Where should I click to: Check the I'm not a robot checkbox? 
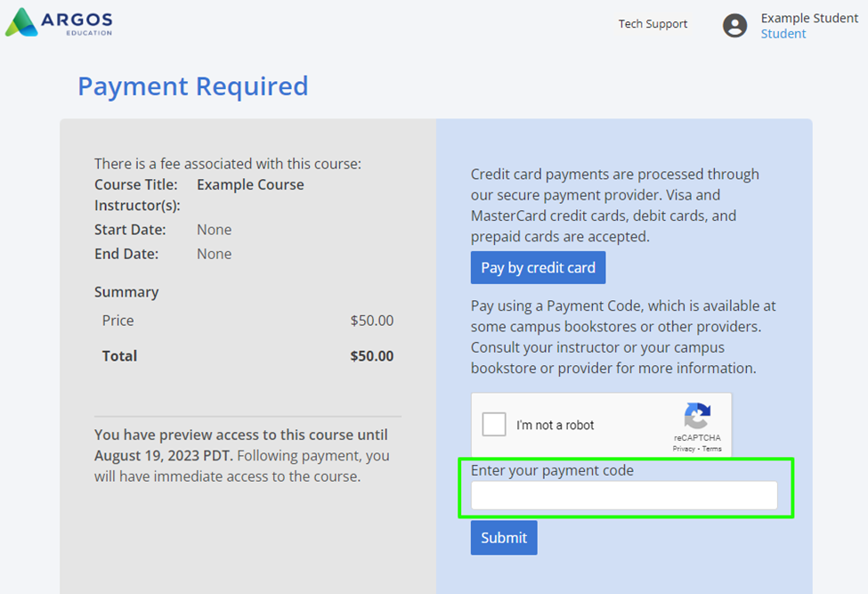click(494, 425)
